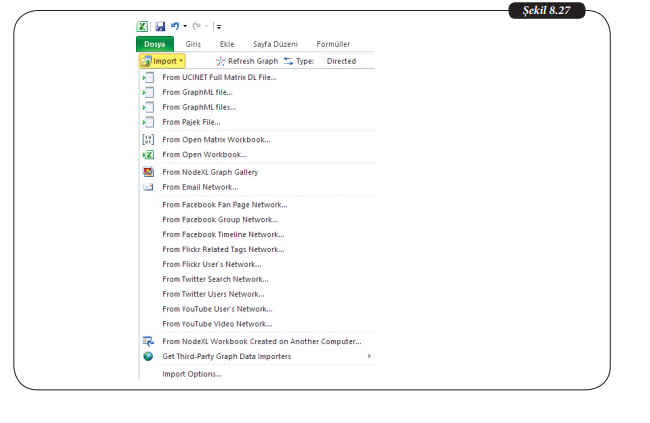Click the Email Network envelope icon

point(148,187)
